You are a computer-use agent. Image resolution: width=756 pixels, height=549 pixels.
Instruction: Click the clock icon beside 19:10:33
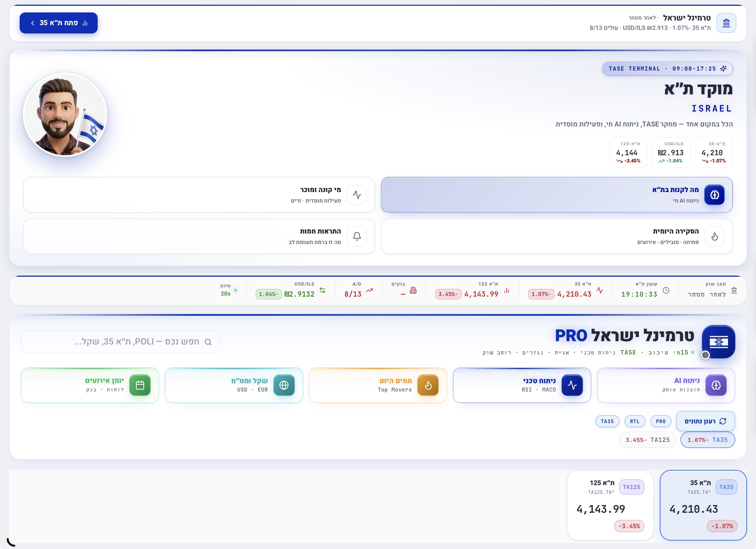coord(666,290)
